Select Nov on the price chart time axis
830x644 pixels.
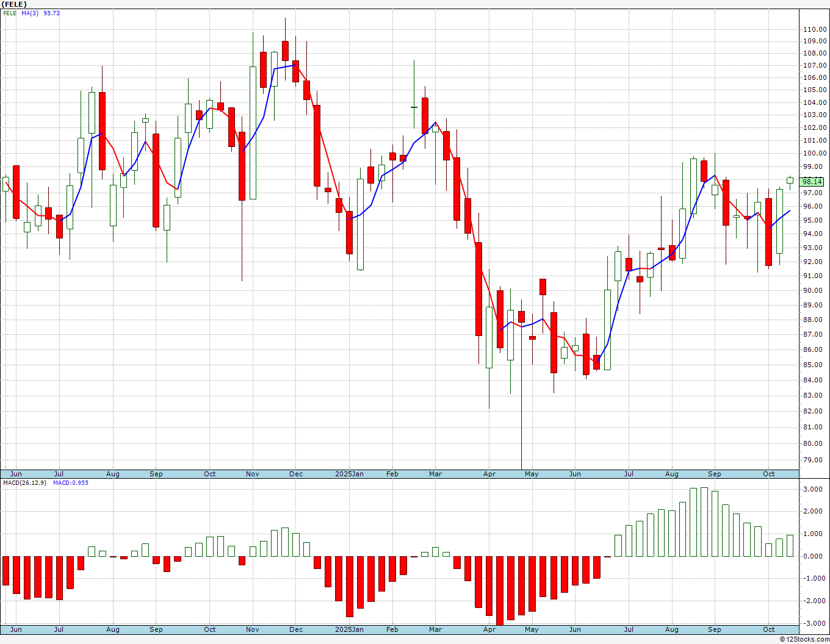[253, 474]
